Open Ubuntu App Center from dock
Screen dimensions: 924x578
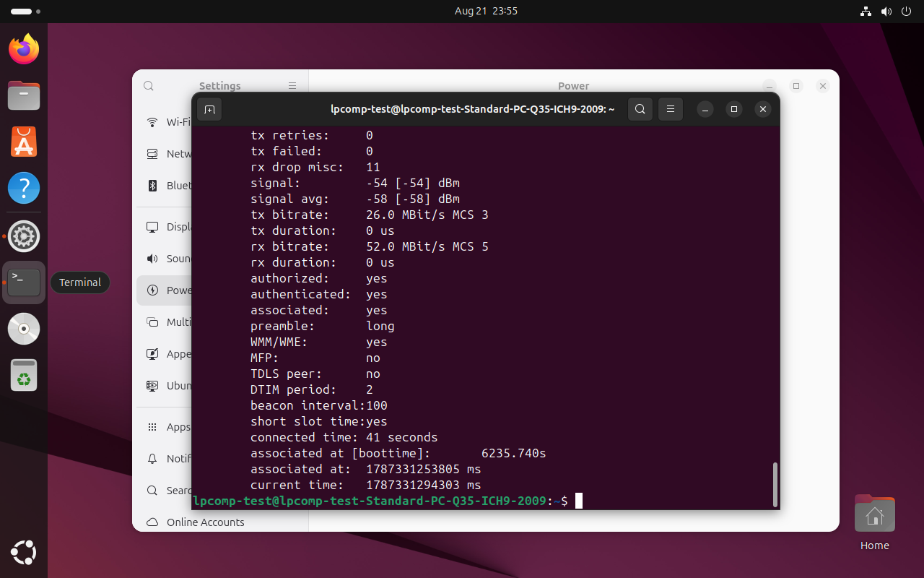24,142
